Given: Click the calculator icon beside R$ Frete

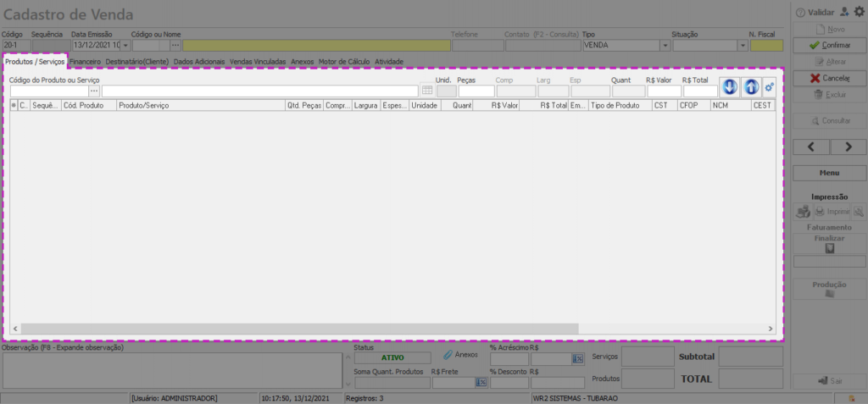Looking at the screenshot, I should tap(481, 383).
